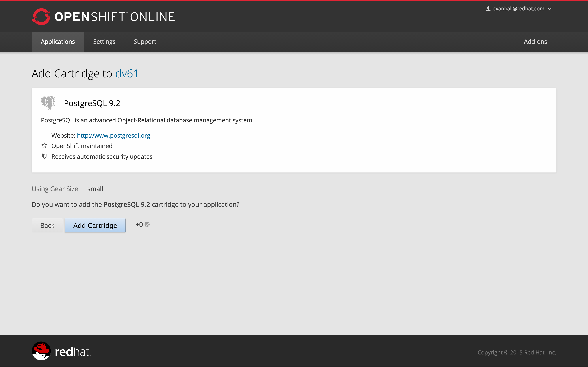588x367 pixels.
Task: Expand the account dropdown chevron
Action: [x=550, y=9]
